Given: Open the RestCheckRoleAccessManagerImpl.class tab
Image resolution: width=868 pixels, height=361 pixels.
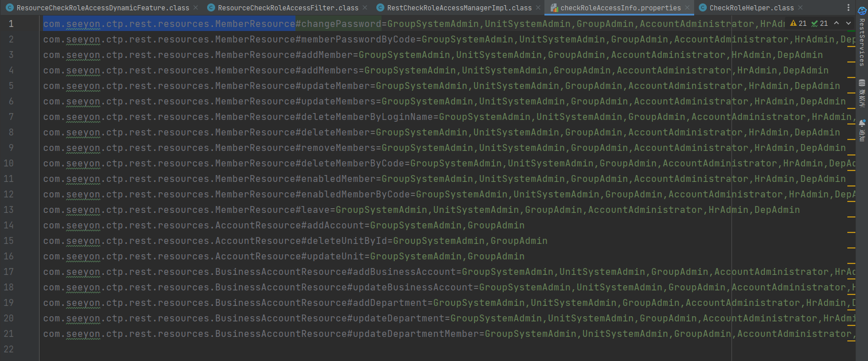Looking at the screenshot, I should [459, 8].
